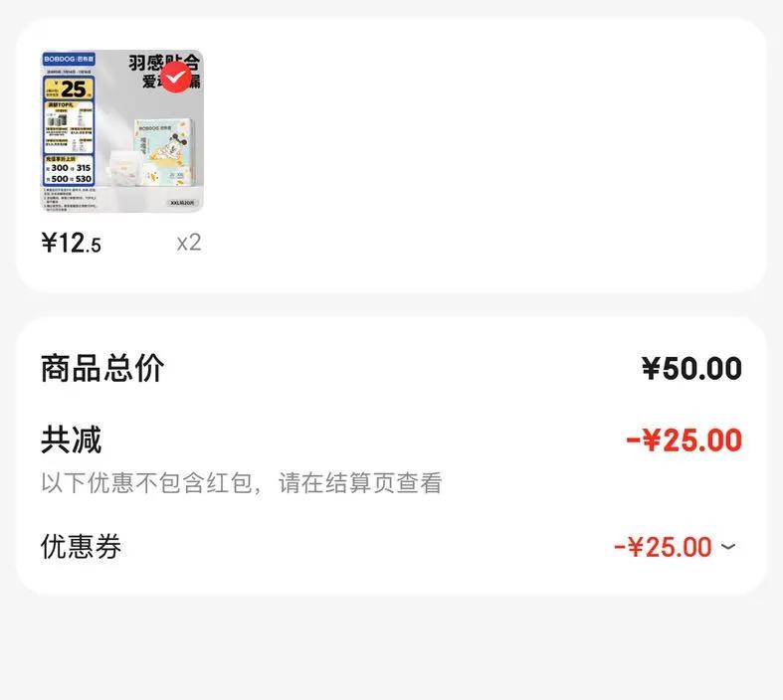783x700 pixels.
Task: Tap the 商品总价 label
Action: coord(102,368)
